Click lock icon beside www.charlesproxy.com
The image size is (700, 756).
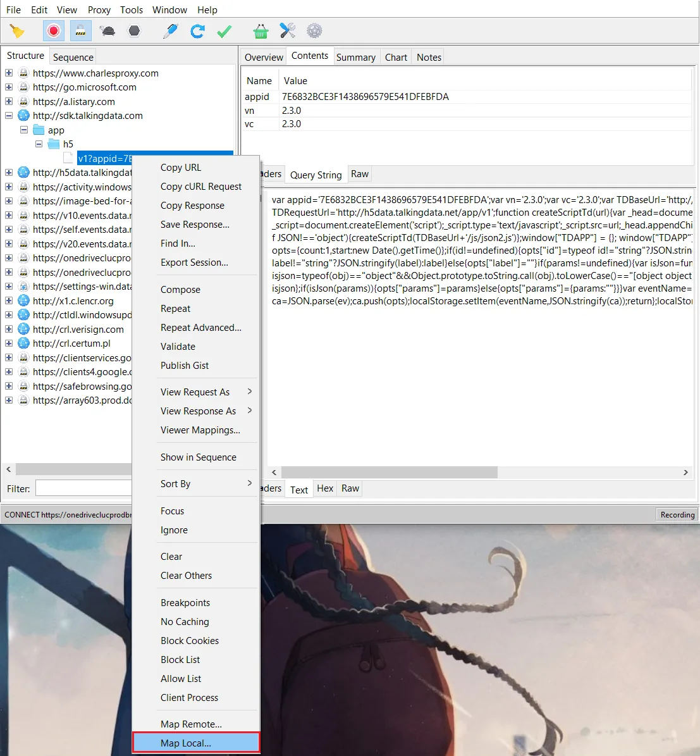(x=23, y=73)
